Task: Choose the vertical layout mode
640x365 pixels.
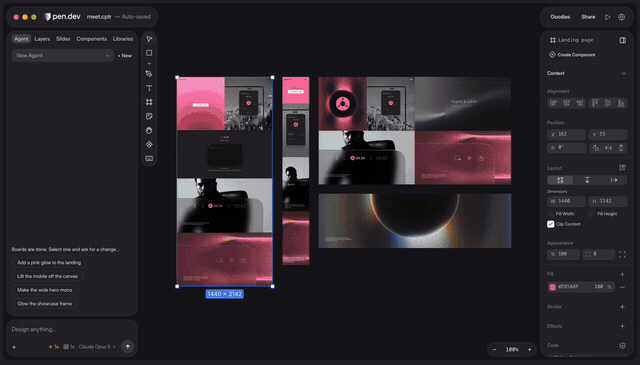Action: coord(587,180)
